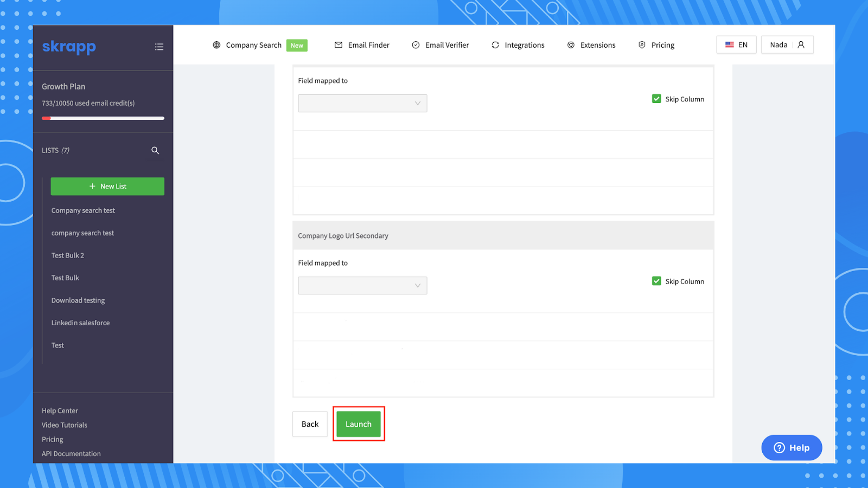Image resolution: width=868 pixels, height=488 pixels.
Task: Expand Field mapped to dropdown under Company Logo
Action: 362,285
